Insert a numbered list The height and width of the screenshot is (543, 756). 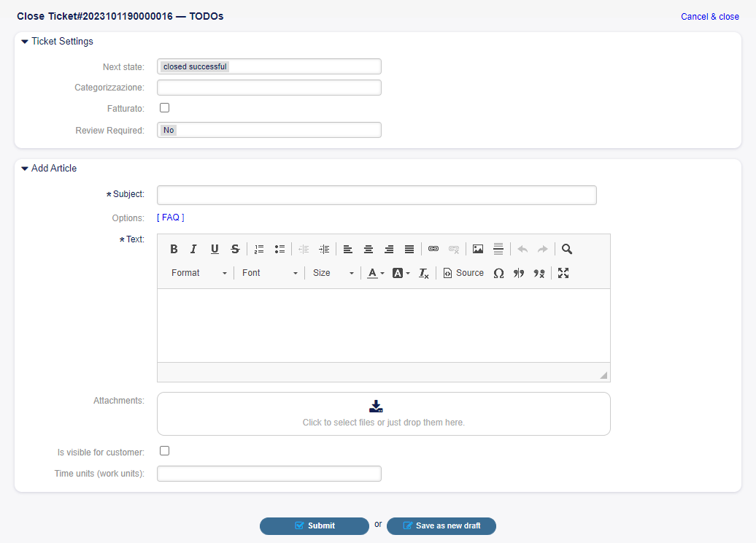pos(259,249)
